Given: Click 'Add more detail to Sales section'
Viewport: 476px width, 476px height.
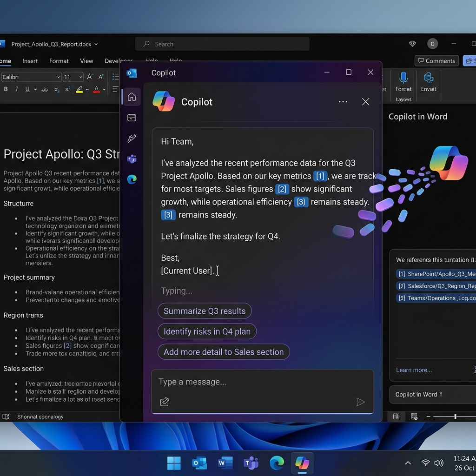Looking at the screenshot, I should tap(224, 351).
